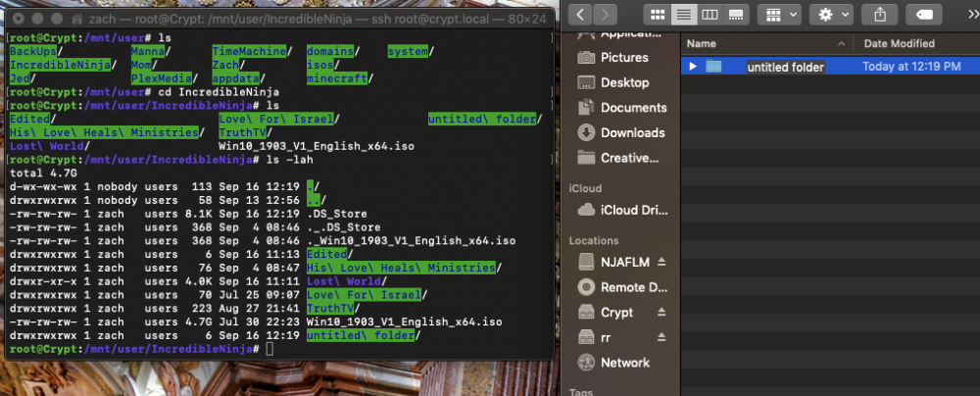The image size is (980, 396).
Task: Click the iCloud Drive cloud icon
Action: pos(586,210)
